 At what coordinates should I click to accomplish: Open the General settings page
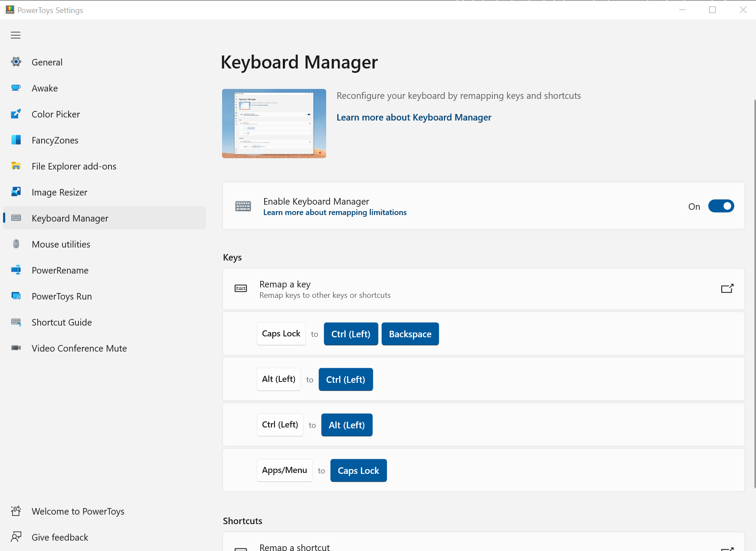point(105,62)
